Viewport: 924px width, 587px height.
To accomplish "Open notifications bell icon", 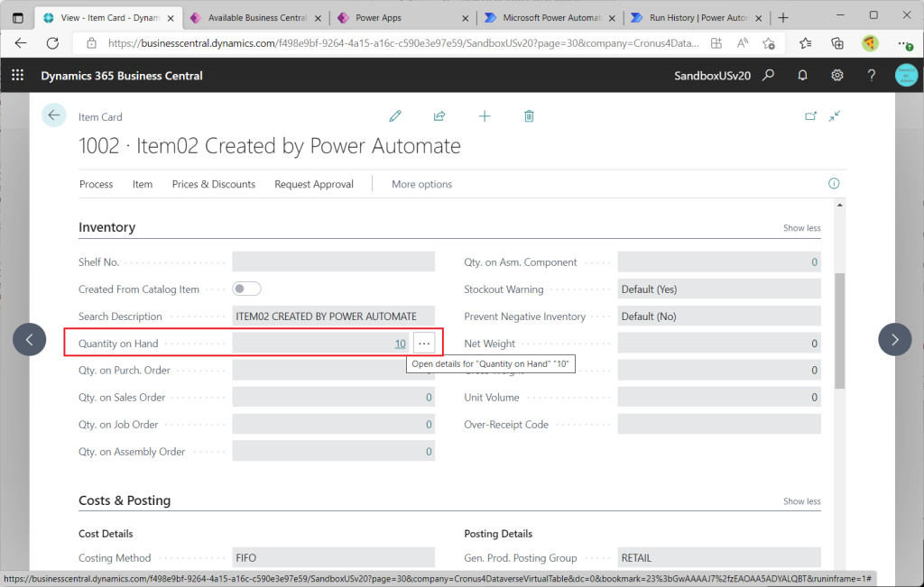I will [x=802, y=76].
